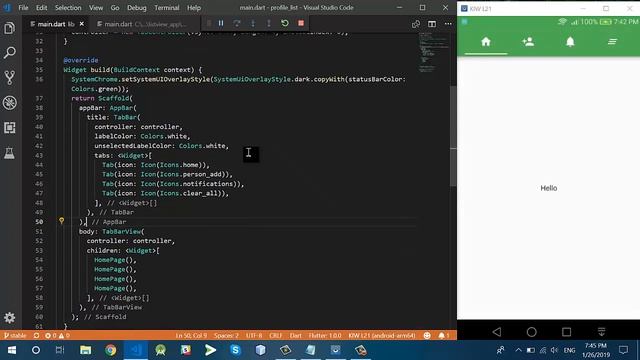
Task: Click feedback smiley in status bar
Action: click(x=427, y=336)
